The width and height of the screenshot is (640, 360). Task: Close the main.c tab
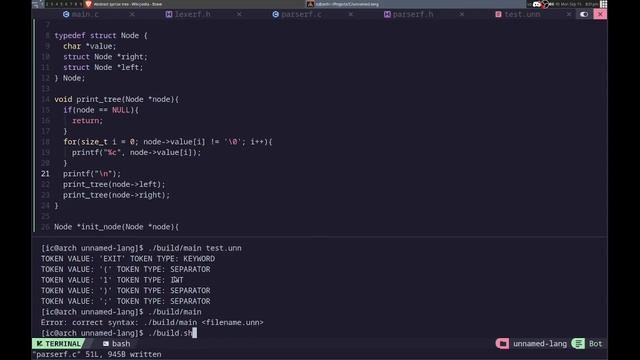pyautogui.click(x=132, y=14)
